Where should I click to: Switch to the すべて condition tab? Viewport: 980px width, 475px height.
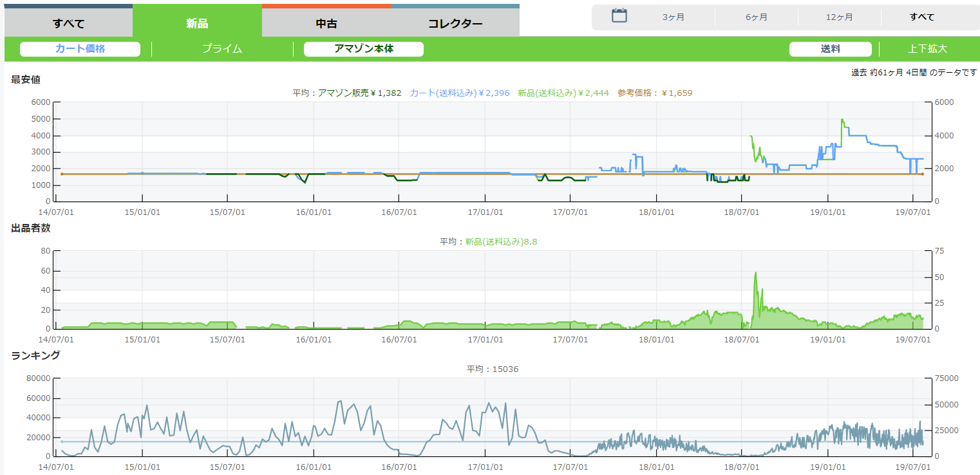pos(68,24)
